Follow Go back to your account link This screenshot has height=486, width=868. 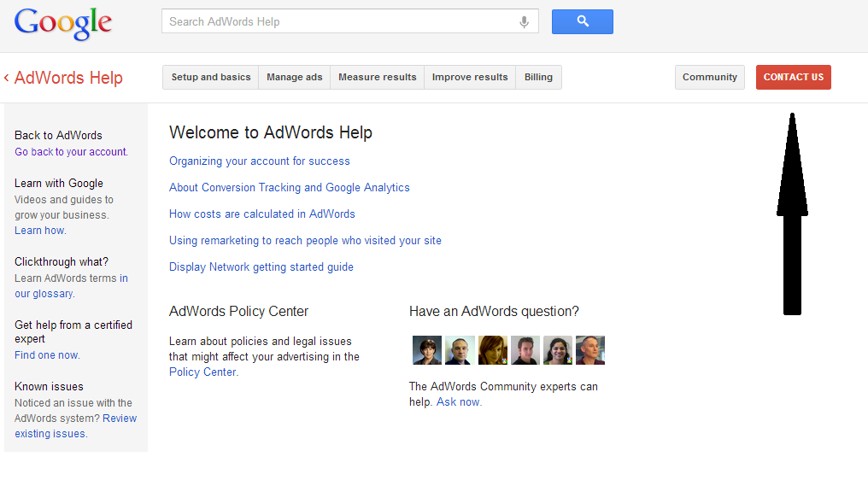[72, 152]
